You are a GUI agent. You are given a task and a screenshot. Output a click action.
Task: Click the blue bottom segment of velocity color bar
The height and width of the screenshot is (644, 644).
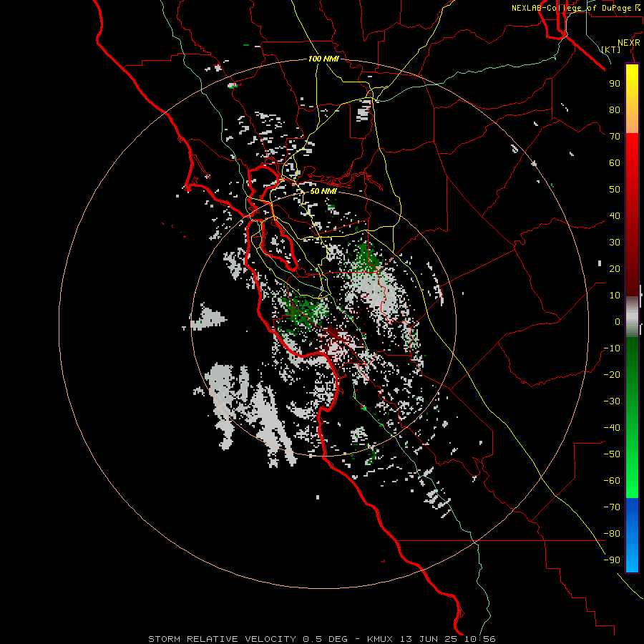click(x=632, y=535)
